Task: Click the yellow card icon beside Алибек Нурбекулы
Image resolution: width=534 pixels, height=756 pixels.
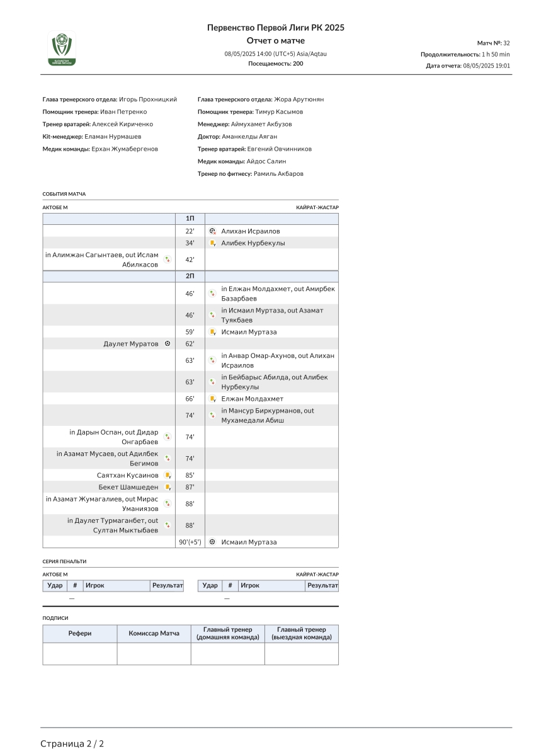Action: (213, 243)
